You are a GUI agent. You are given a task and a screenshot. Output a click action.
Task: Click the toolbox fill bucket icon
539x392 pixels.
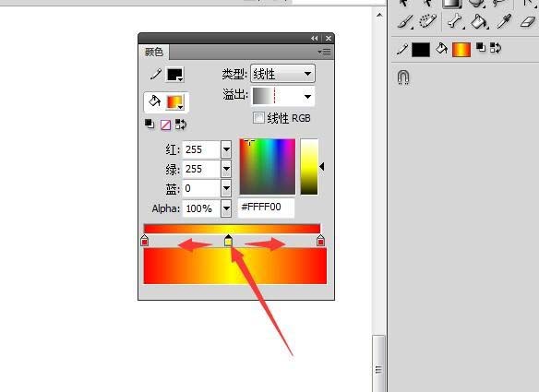click(441, 49)
